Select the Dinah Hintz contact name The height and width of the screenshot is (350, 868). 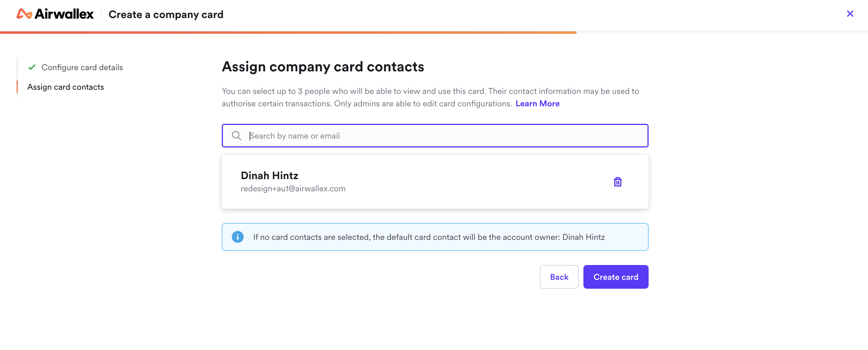point(269,175)
